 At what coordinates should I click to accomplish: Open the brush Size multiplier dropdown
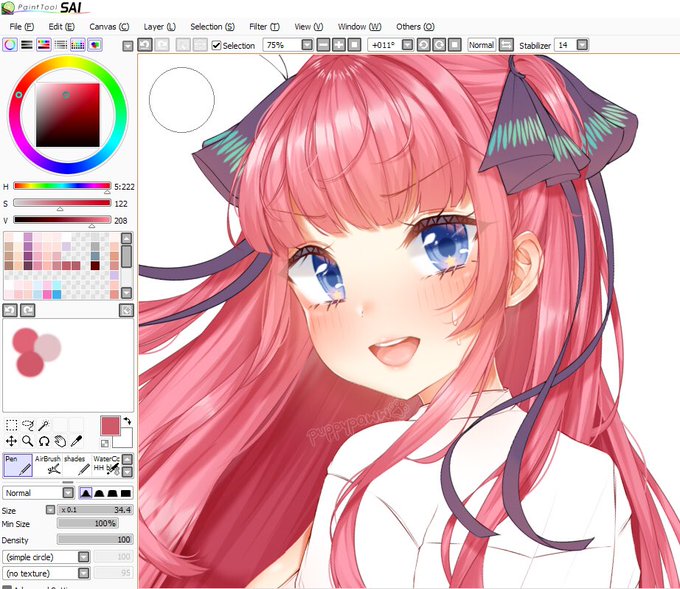(51, 510)
